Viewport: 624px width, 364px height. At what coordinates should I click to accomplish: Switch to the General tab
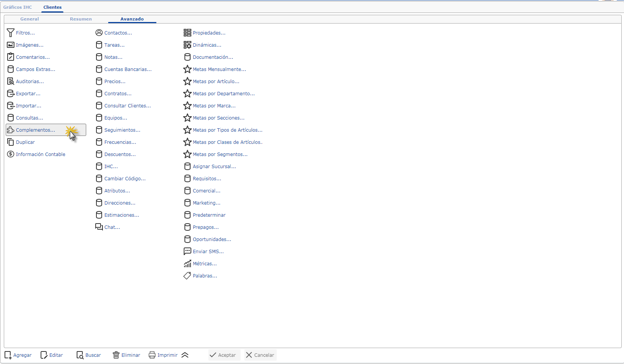30,19
